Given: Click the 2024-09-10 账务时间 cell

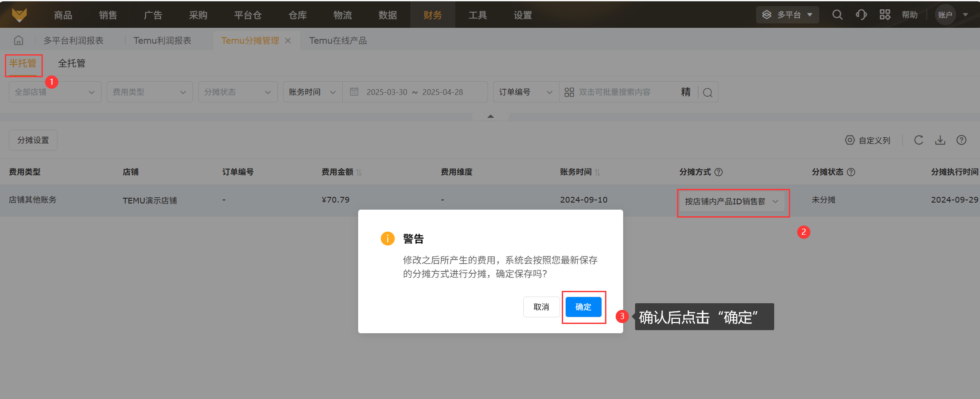Looking at the screenshot, I should pos(584,200).
